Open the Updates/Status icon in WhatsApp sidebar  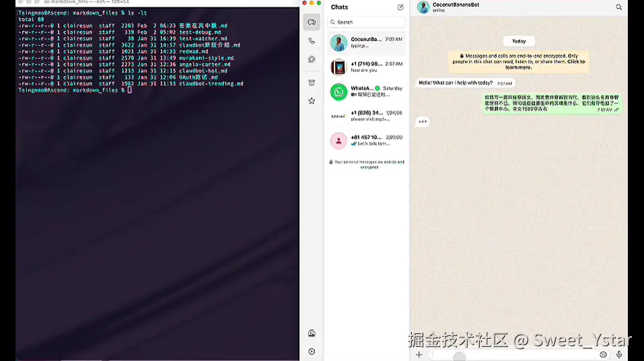point(312,60)
